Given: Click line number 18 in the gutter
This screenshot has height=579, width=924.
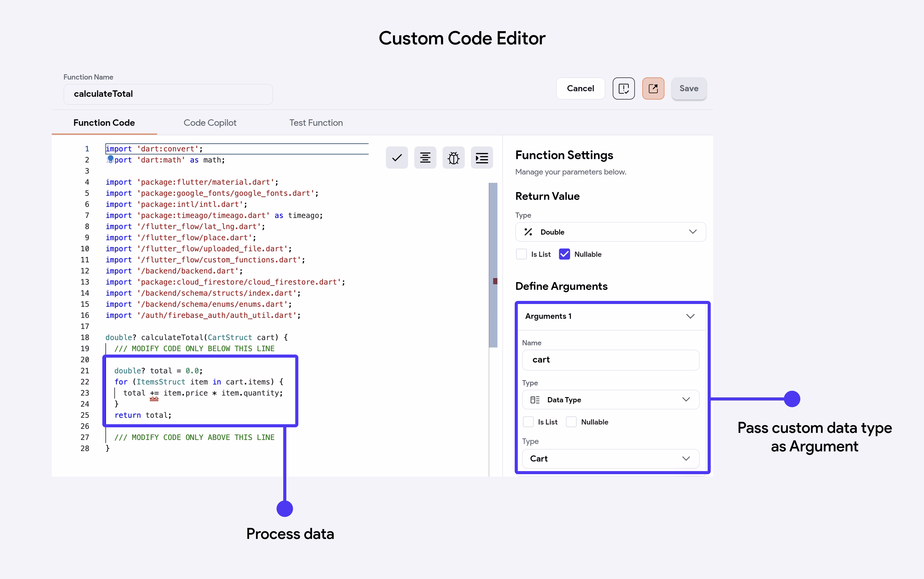Looking at the screenshot, I should click(x=84, y=337).
